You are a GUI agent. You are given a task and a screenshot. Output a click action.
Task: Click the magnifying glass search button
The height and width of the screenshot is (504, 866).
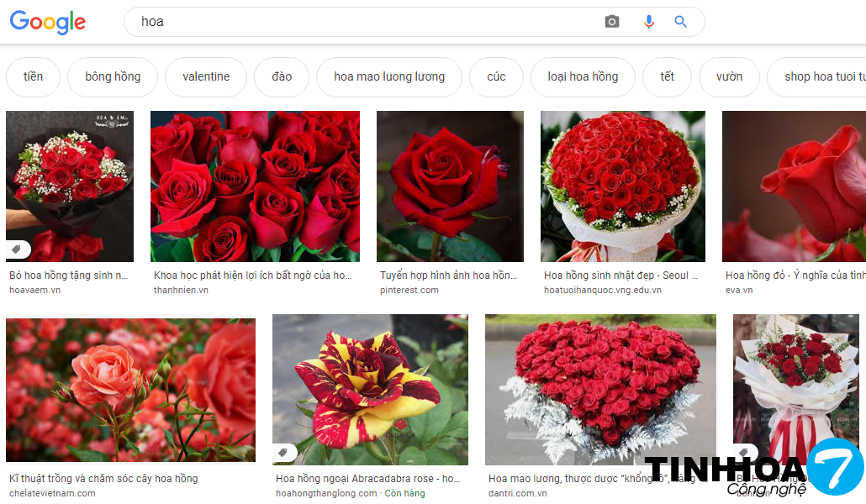coord(681,22)
